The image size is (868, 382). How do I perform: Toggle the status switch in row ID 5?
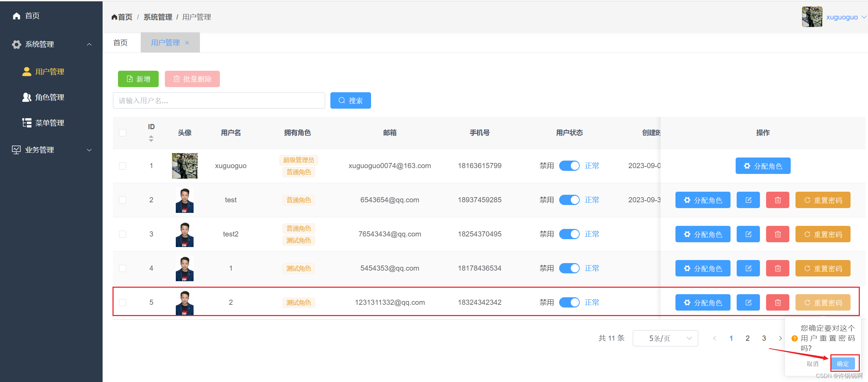coord(569,302)
